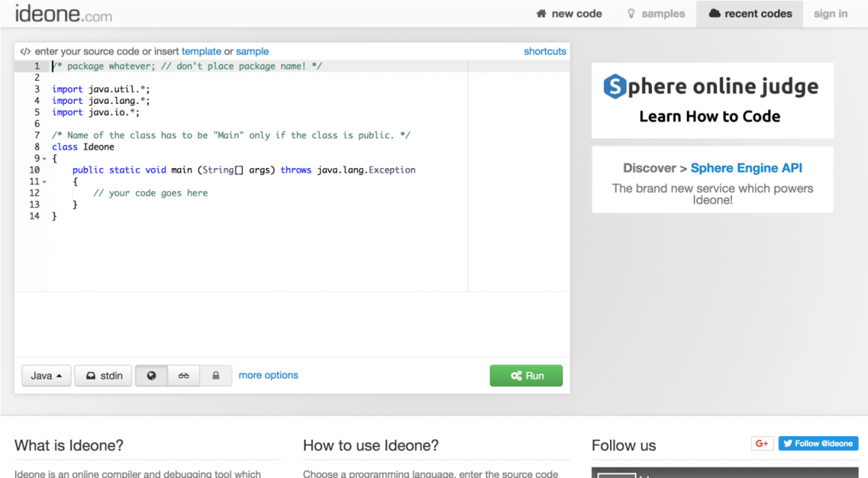Screen dimensions: 868x478
Task: Open the sign in menu item
Action: pos(830,13)
